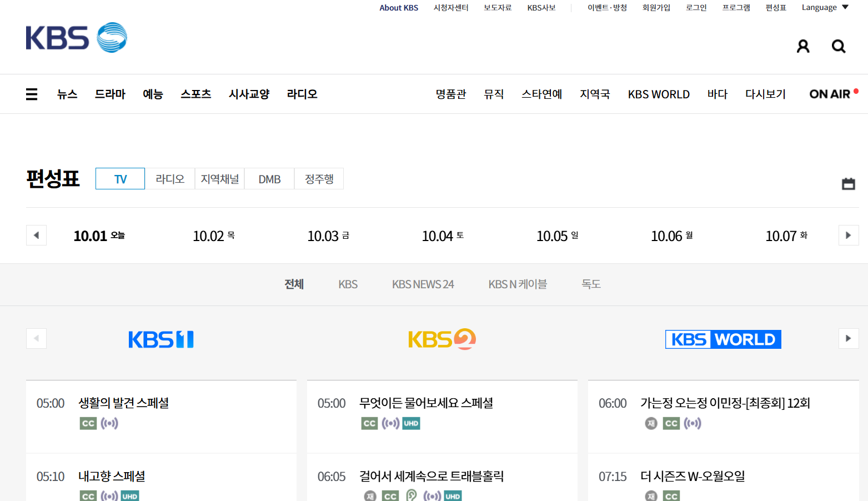Show previous channels arrow
Image resolution: width=868 pixels, height=501 pixels.
[36, 338]
